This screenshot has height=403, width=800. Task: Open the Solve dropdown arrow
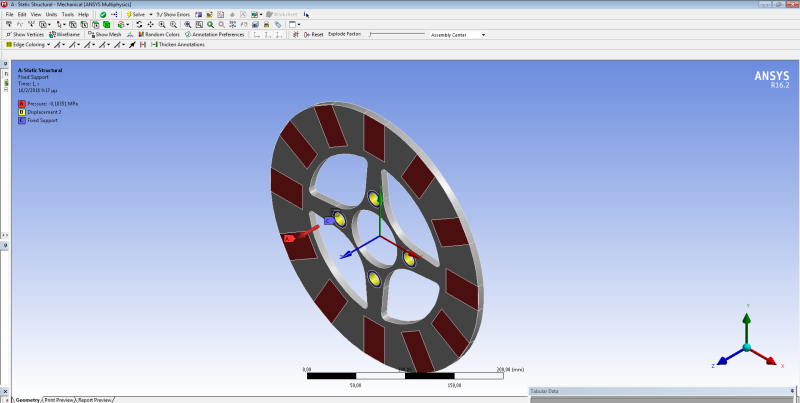[x=151, y=14]
